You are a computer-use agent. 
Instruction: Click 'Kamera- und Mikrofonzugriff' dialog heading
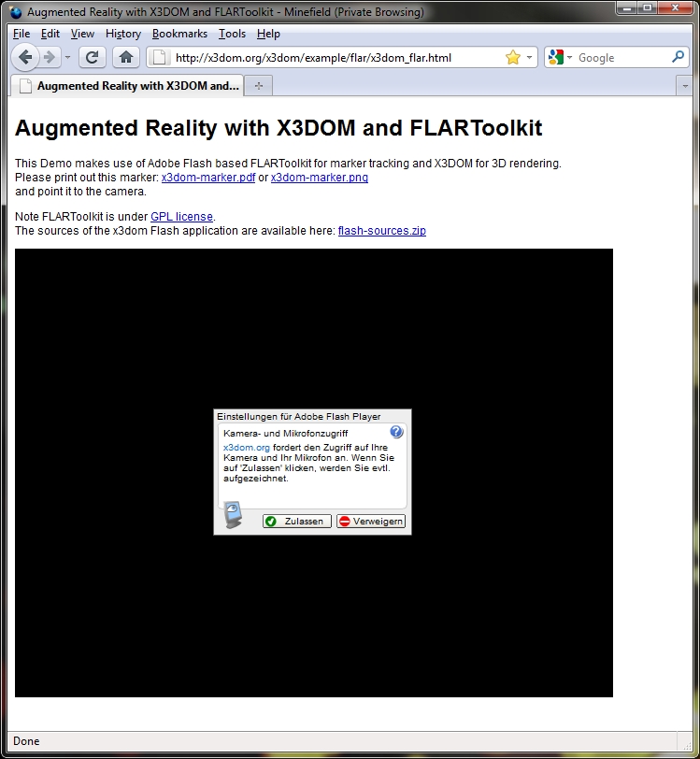click(x=286, y=433)
